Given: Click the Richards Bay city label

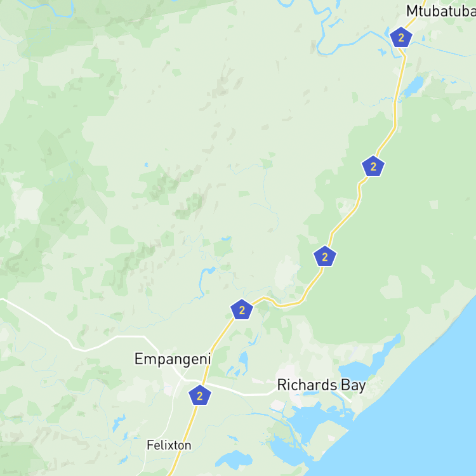Looking at the screenshot, I should point(322,385).
